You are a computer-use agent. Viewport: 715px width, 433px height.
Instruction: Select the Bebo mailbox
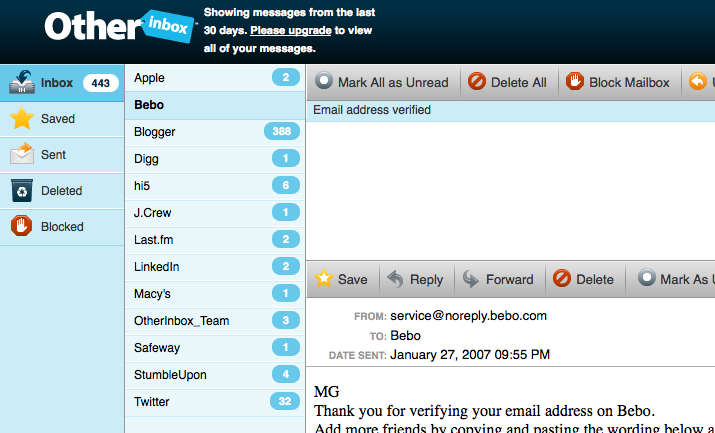[215, 105]
